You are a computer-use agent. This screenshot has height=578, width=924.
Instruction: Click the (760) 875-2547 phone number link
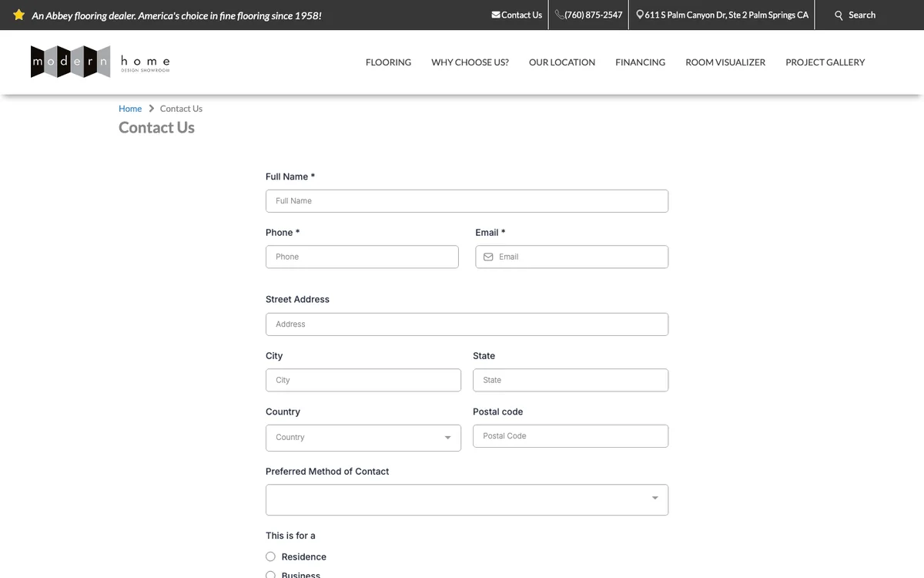(593, 15)
